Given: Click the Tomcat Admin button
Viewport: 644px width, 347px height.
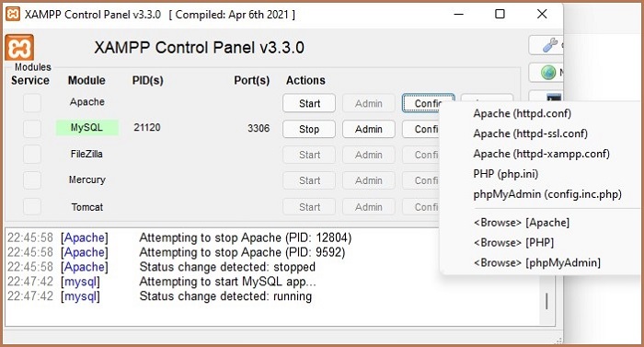Looking at the screenshot, I should (369, 207).
